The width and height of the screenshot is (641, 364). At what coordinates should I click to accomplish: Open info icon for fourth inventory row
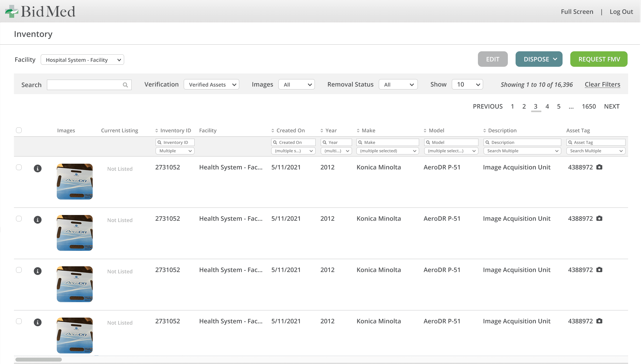[38, 322]
